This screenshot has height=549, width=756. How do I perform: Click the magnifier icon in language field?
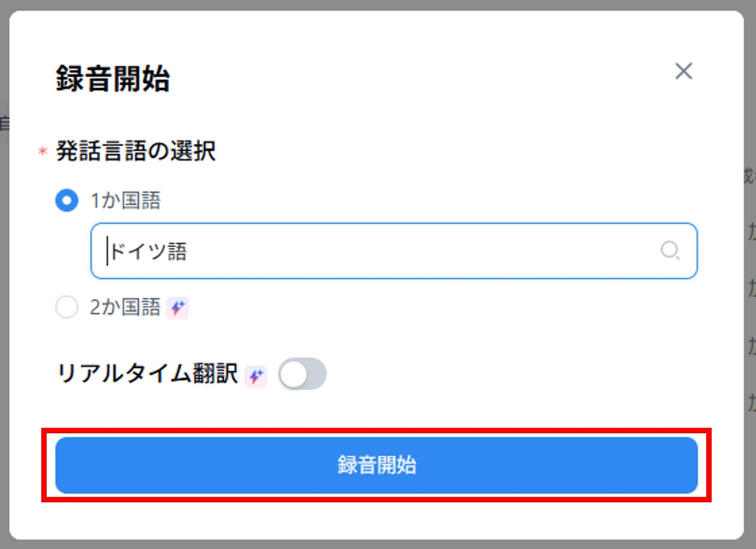click(x=670, y=250)
